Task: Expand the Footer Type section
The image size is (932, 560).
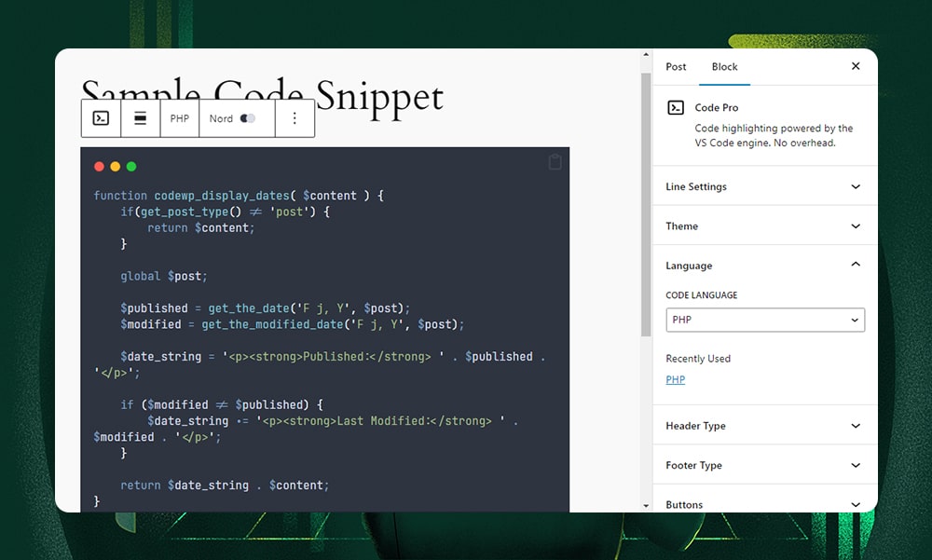Action: pyautogui.click(x=764, y=465)
